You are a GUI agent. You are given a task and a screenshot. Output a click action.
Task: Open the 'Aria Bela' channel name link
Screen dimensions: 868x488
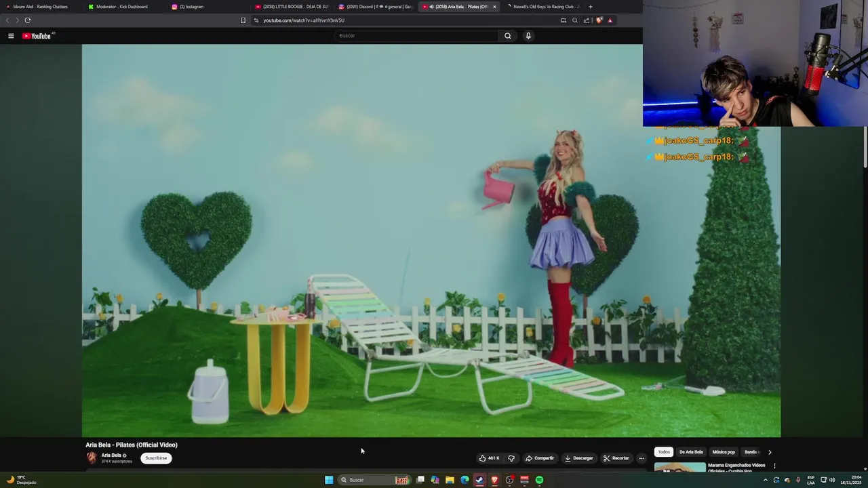pyautogui.click(x=111, y=455)
